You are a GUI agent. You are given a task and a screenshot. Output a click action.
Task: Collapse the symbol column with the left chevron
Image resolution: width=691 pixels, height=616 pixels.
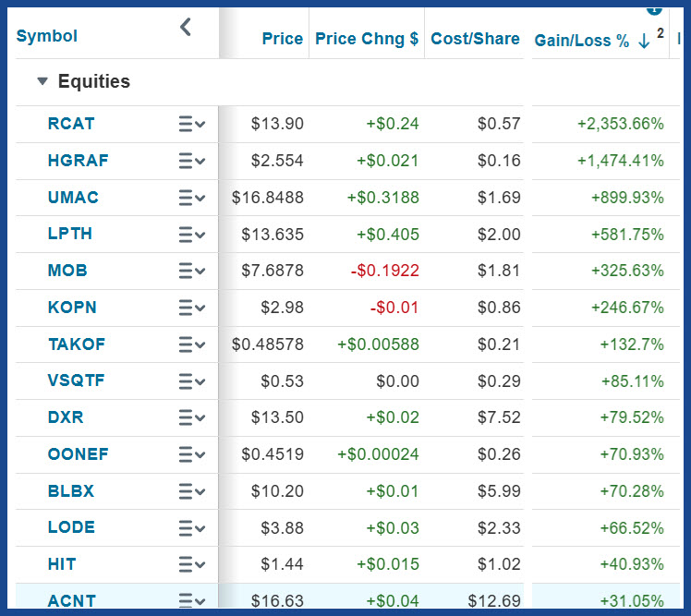[x=186, y=28]
